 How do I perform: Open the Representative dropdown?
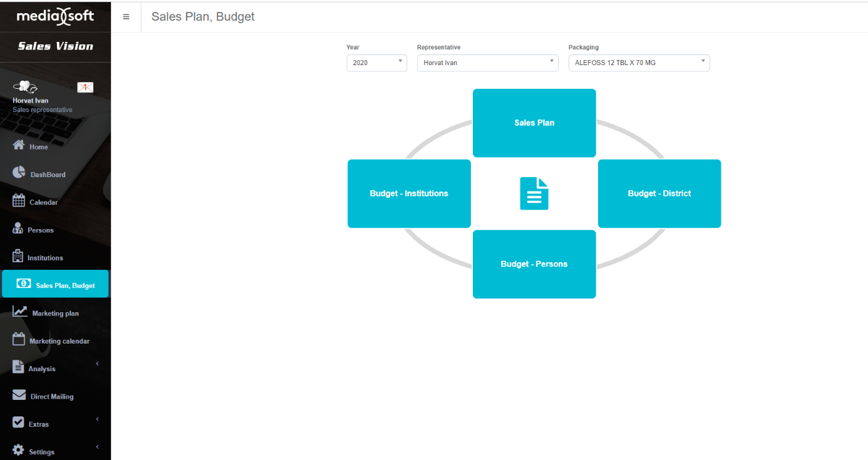[487, 63]
